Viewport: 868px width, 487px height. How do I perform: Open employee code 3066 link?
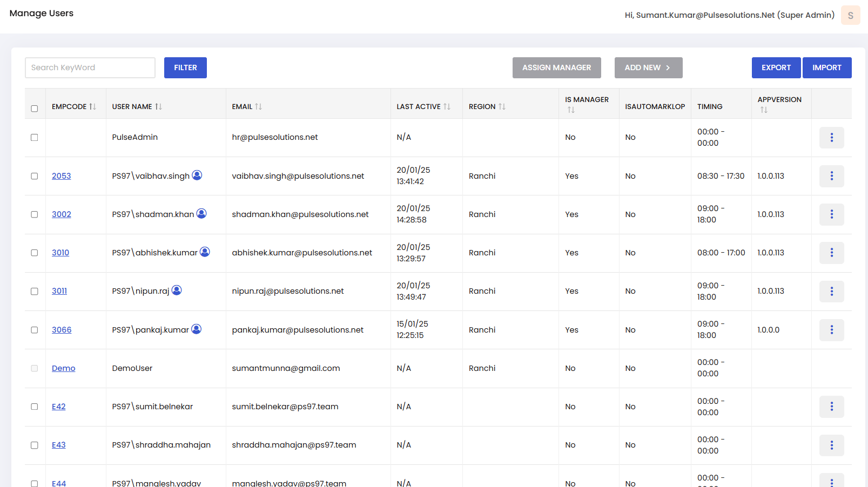(x=62, y=330)
